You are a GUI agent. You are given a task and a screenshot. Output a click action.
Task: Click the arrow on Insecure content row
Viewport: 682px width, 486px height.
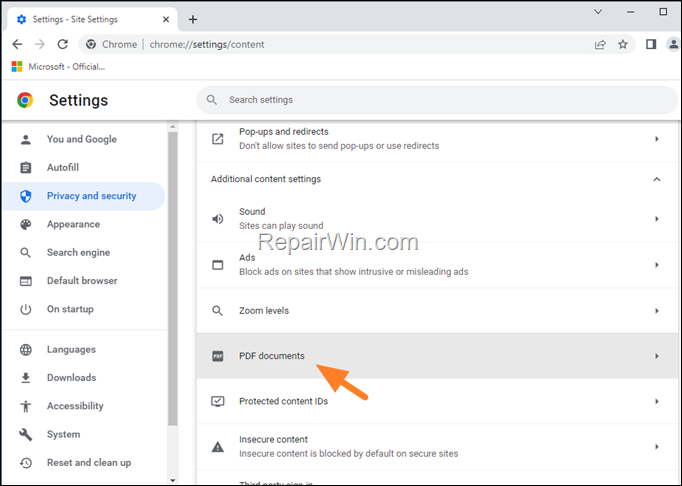657,446
